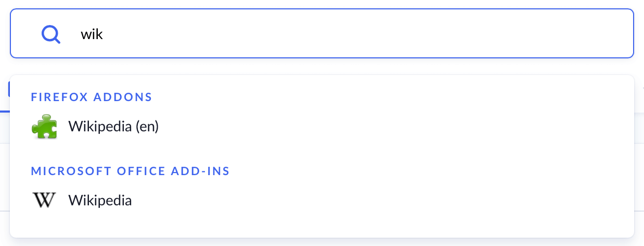
Task: Focus the search field containing "wik"
Action: click(312, 35)
